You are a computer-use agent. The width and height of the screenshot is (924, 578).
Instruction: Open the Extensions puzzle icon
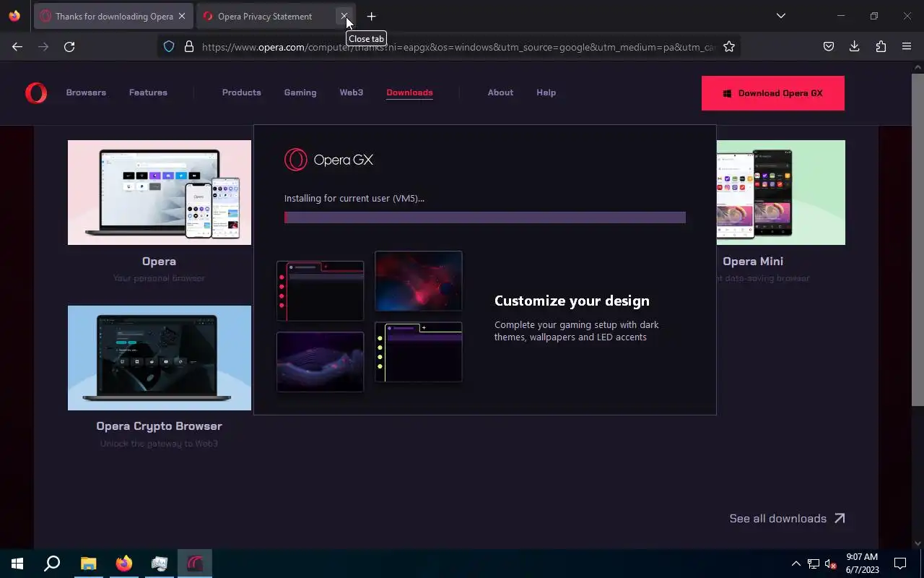tap(881, 46)
